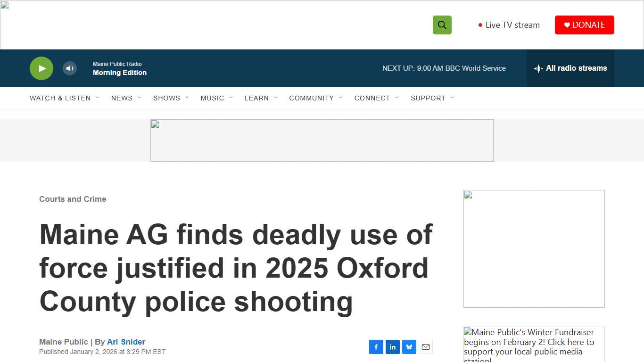This screenshot has height=362, width=644.
Task: Click the All radio streams audio icon
Action: (538, 68)
